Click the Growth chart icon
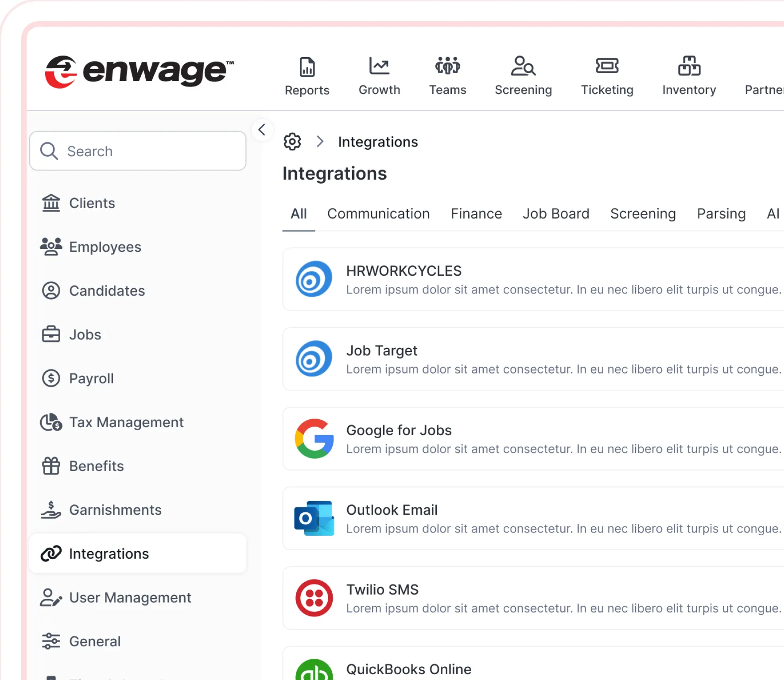Screen dimensions: 784x680 [x=379, y=66]
